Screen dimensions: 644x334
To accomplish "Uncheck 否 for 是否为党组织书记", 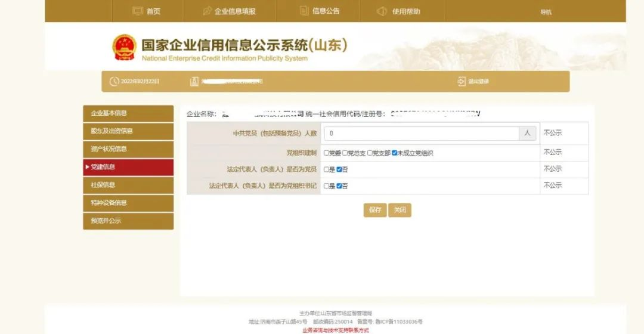I will (x=339, y=186).
